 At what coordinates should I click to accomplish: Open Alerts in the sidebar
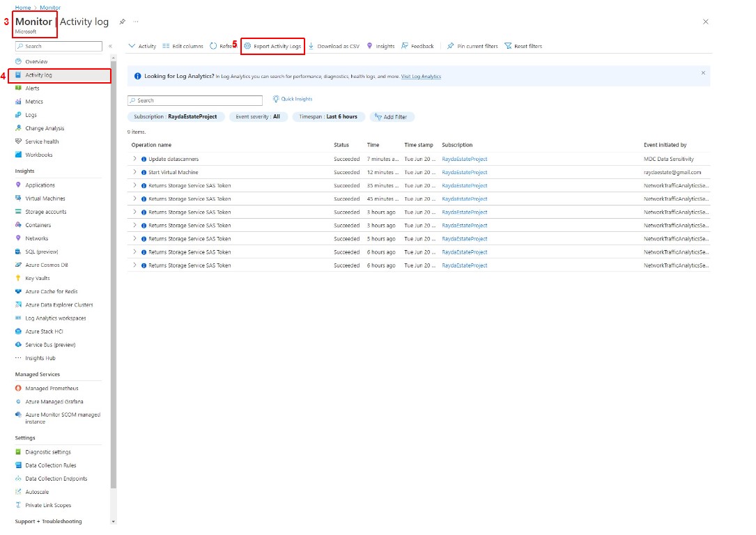[32, 88]
